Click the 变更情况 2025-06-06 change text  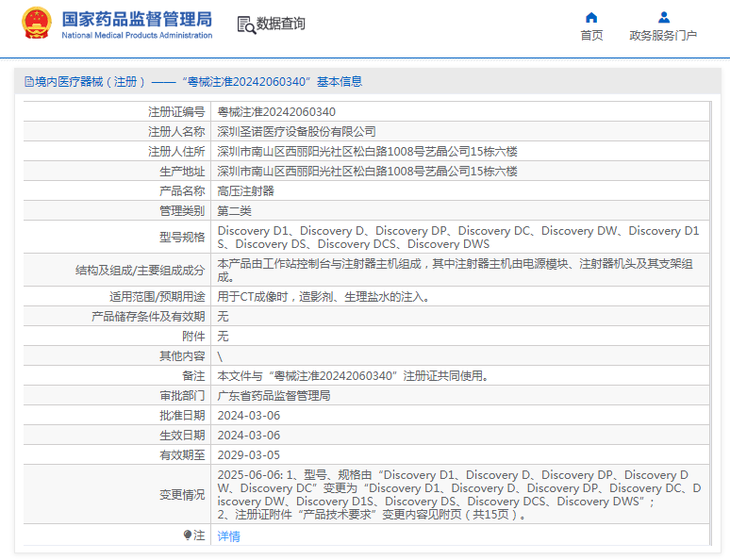pyautogui.click(x=459, y=494)
